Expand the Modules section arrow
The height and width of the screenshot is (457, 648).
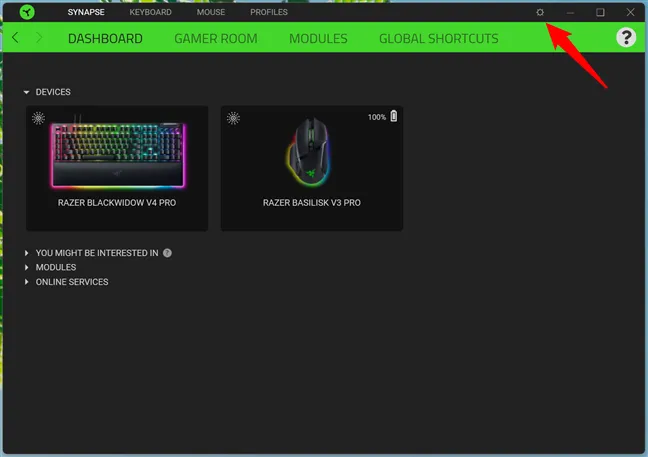[26, 267]
